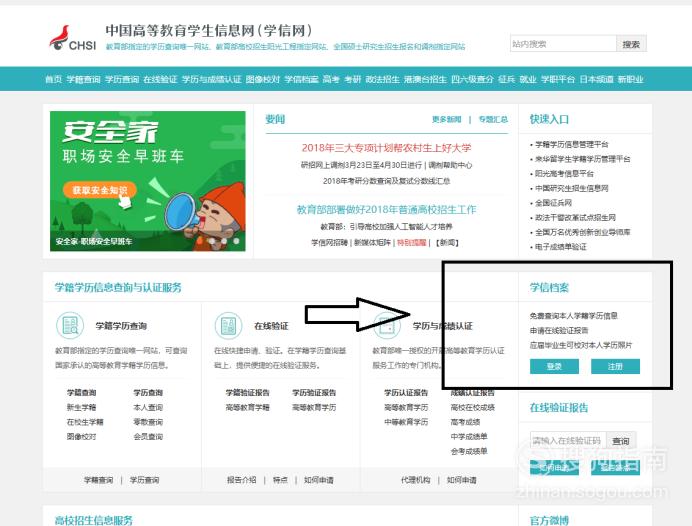
Task: Click the 注册 button under 学信档案
Action: 615,366
